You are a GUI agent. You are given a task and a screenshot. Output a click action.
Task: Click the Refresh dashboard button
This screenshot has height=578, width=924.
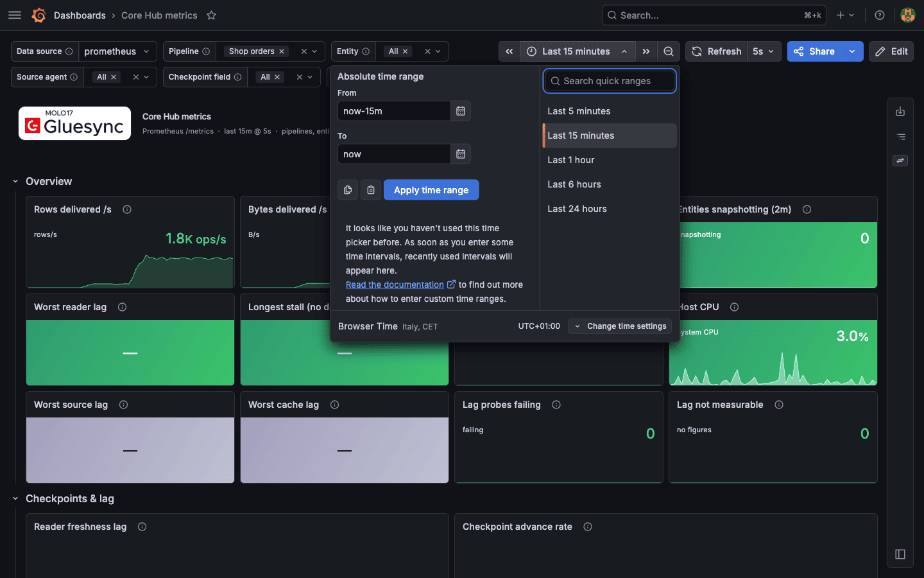(x=717, y=51)
